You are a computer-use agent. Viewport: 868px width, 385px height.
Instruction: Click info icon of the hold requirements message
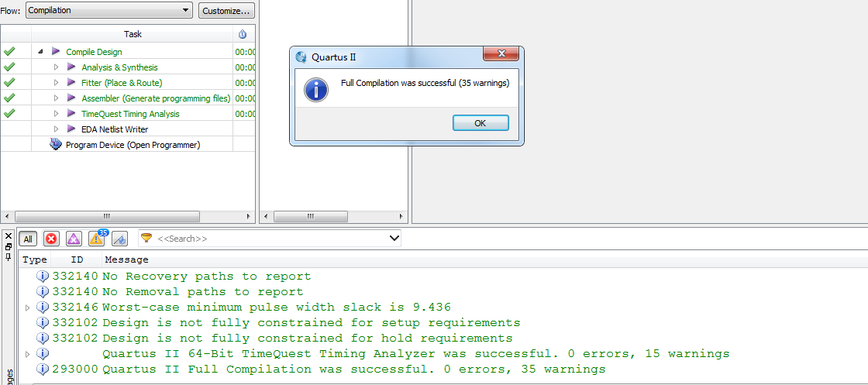[43, 338]
